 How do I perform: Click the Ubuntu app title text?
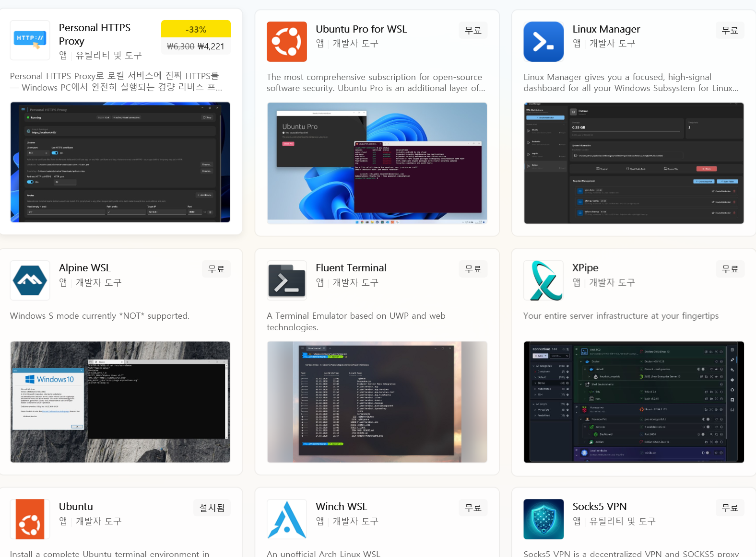click(76, 507)
